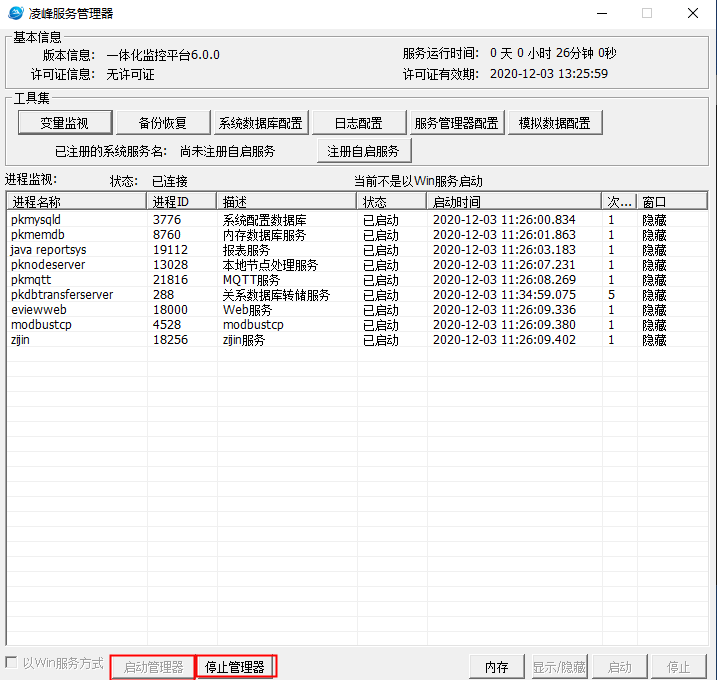Click the zjijn服务 description cell
Screen dimensions: 717x680
tap(244, 340)
